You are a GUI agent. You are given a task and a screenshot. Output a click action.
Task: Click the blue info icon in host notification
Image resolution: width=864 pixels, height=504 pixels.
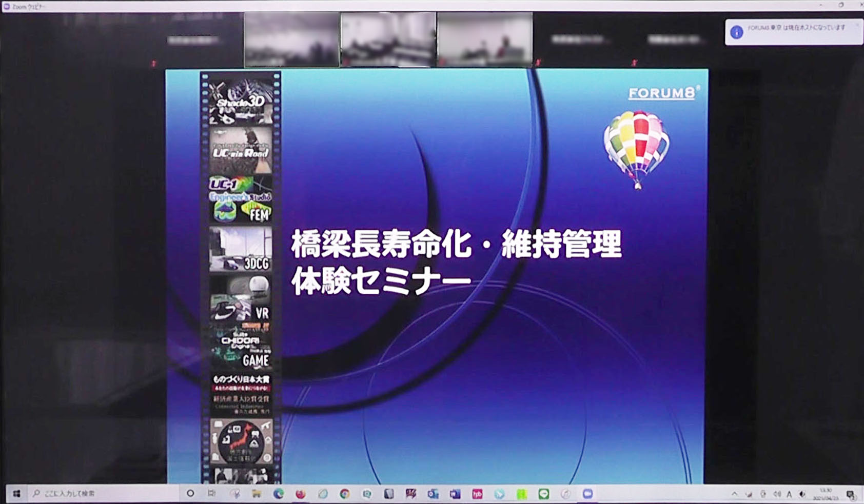click(x=737, y=32)
